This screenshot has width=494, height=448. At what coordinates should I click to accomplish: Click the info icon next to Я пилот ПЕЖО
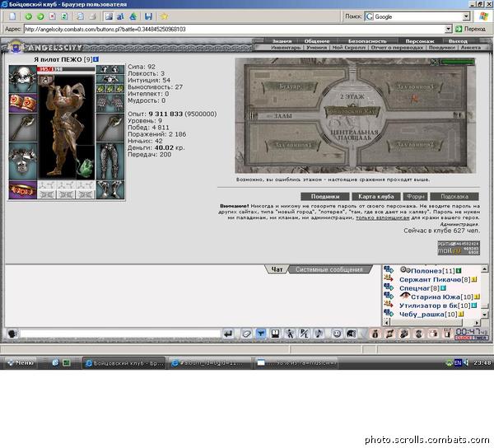96,59
